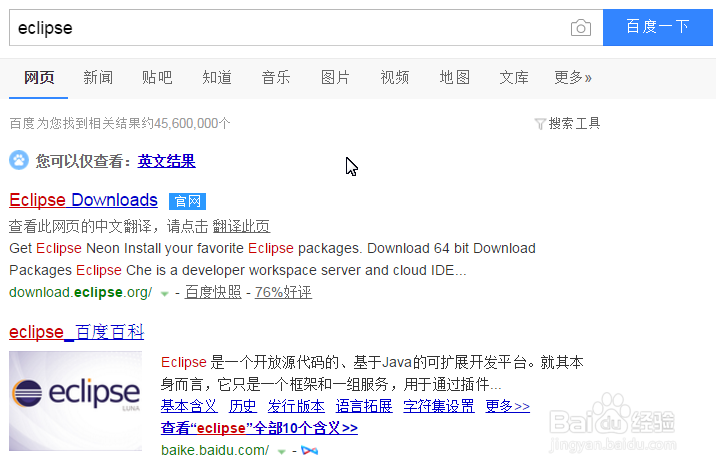Open the 更多» tab menu
716x469 pixels.
click(x=573, y=78)
